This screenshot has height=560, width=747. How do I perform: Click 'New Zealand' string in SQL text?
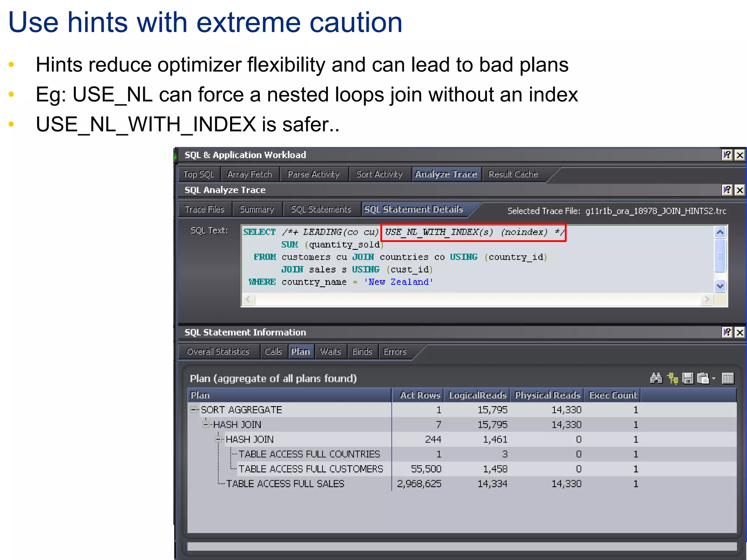[x=398, y=282]
